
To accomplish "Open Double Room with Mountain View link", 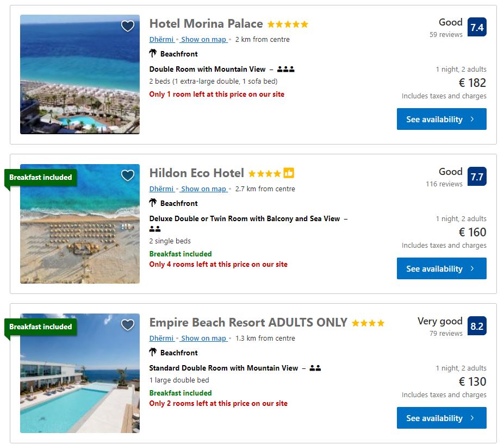I will (x=207, y=69).
